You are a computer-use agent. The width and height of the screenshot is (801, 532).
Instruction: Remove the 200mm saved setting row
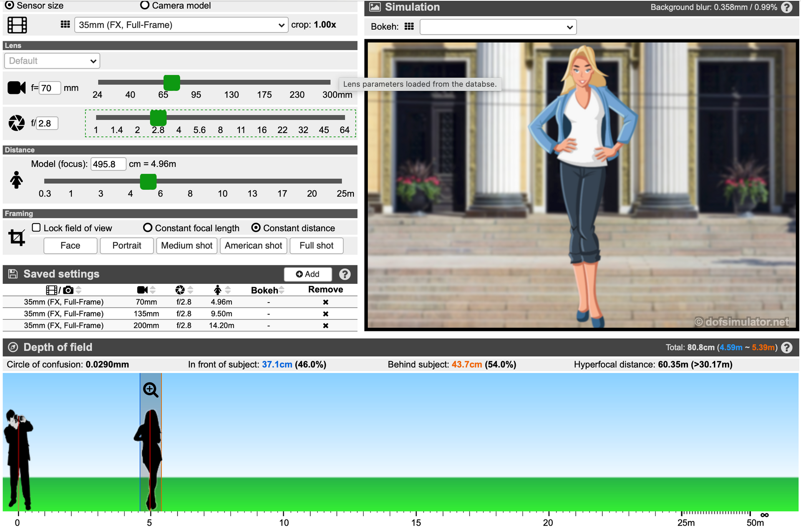pos(325,325)
